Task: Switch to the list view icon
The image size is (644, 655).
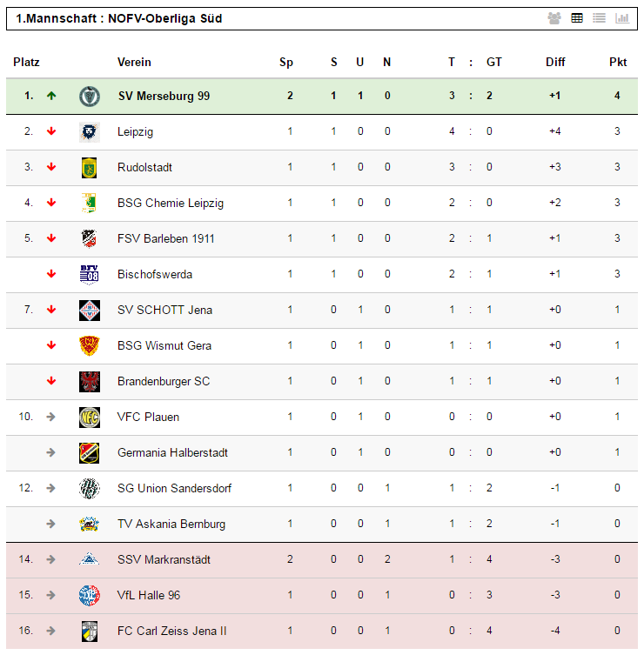Action: pyautogui.click(x=599, y=18)
